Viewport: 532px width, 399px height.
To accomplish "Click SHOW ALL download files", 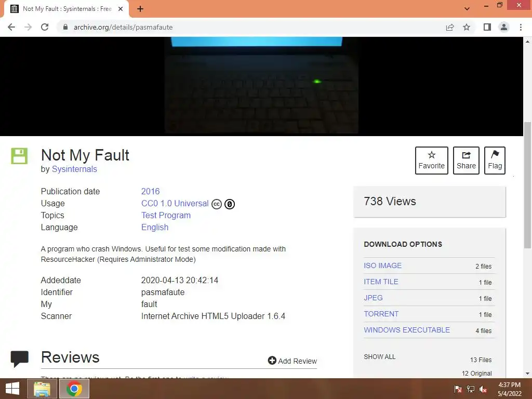I will 379,356.
